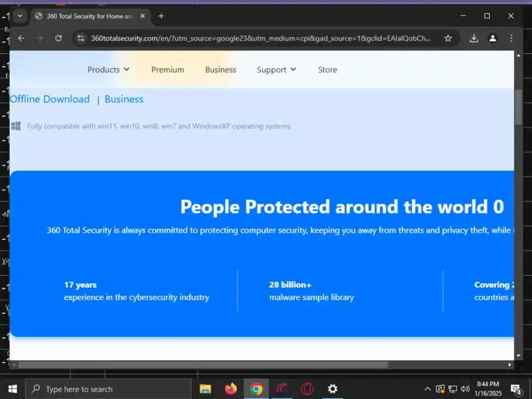Expand the tab search dropdown arrow
The height and width of the screenshot is (399, 532).
click(x=20, y=16)
